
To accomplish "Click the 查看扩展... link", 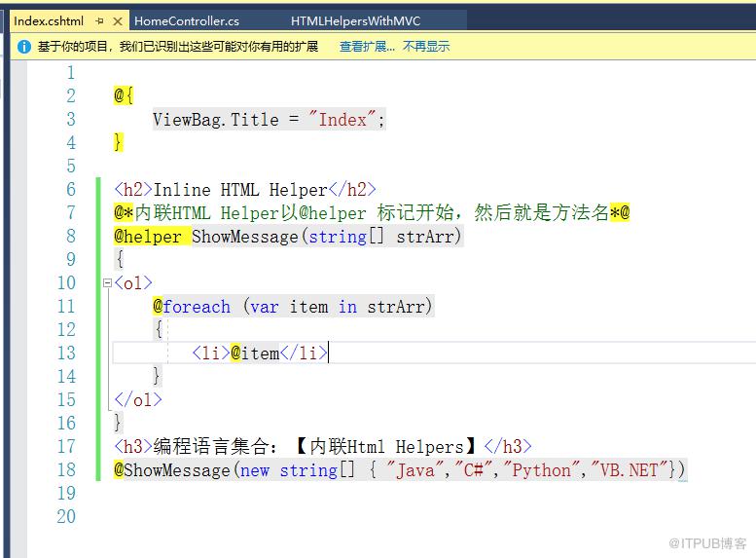I will [x=367, y=47].
